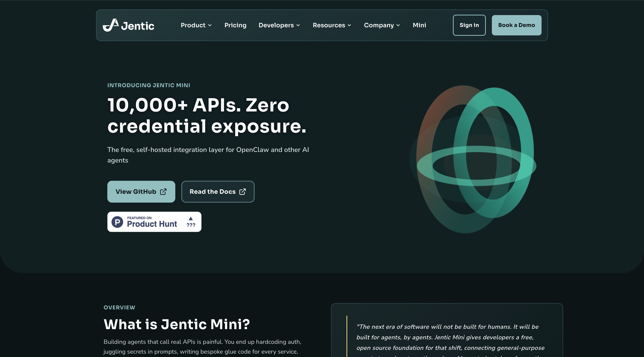The height and width of the screenshot is (357, 644).
Task: Click the Jentic wordmark link
Action: [x=137, y=25]
